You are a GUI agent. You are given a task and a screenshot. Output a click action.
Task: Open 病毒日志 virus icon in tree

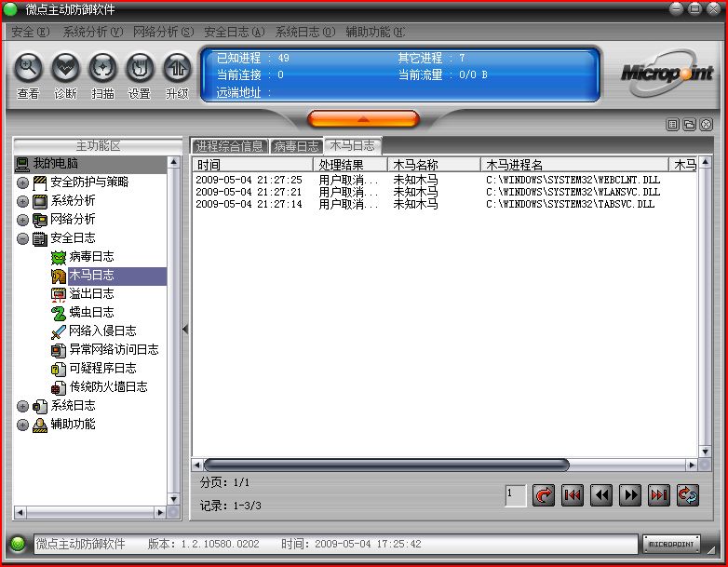pos(59,257)
